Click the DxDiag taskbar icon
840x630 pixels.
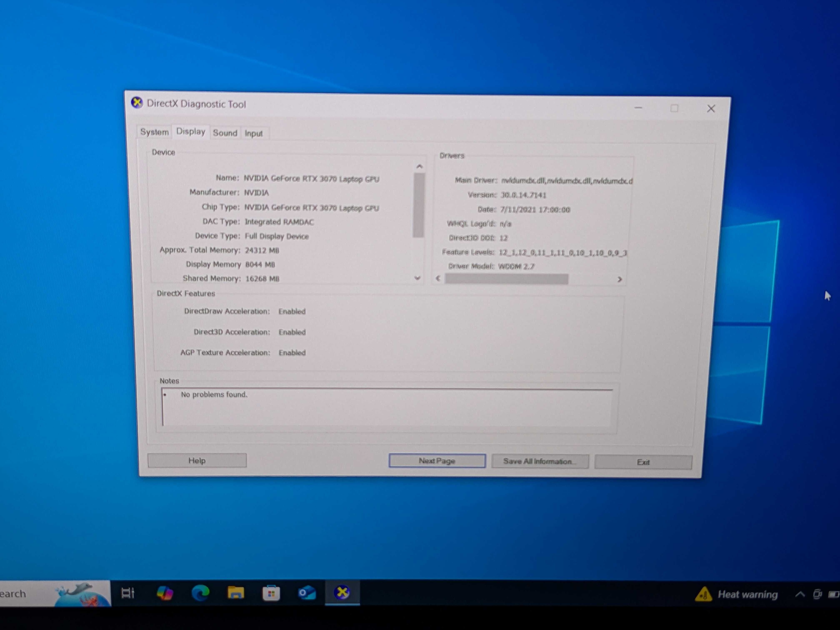[342, 592]
